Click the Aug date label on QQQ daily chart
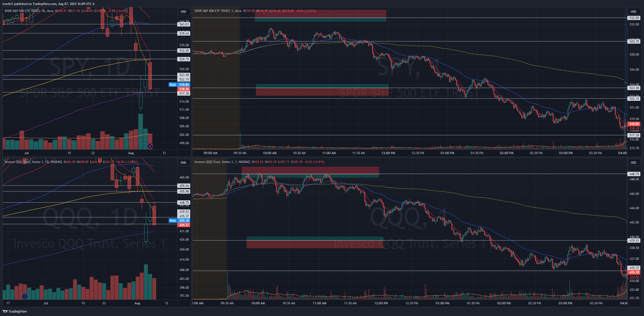Screen dimensions: 644x316 pyautogui.click(x=137, y=303)
